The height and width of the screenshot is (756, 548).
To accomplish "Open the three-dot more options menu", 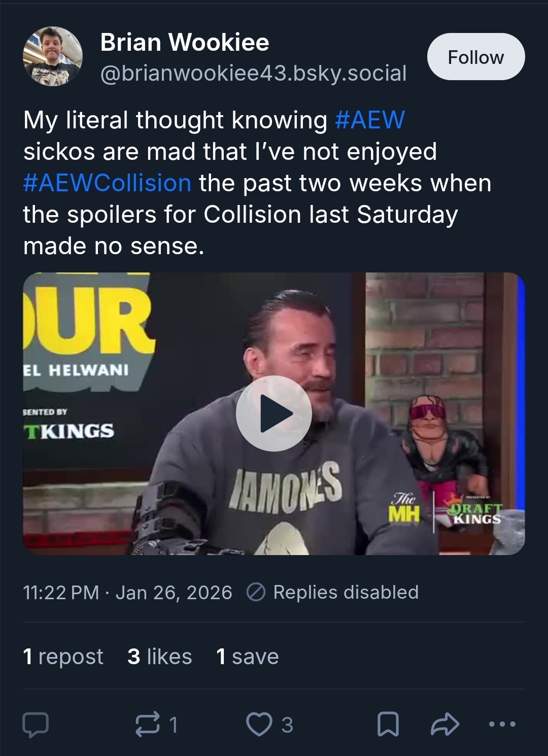I will (502, 725).
